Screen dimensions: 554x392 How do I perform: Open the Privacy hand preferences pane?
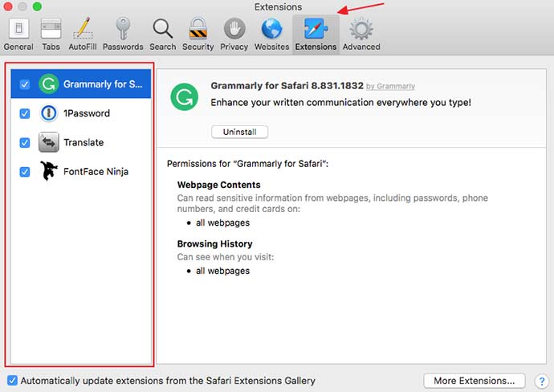tap(234, 35)
